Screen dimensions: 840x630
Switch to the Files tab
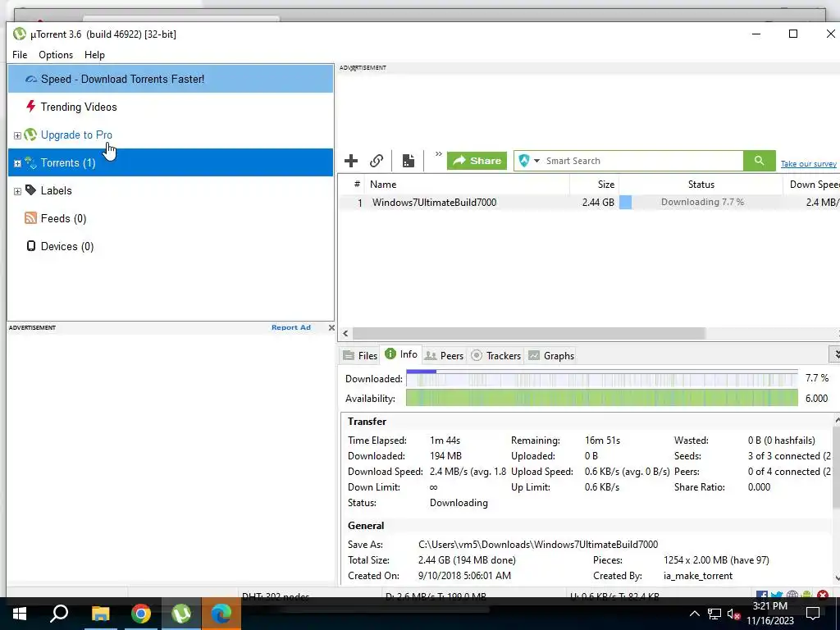(360, 356)
